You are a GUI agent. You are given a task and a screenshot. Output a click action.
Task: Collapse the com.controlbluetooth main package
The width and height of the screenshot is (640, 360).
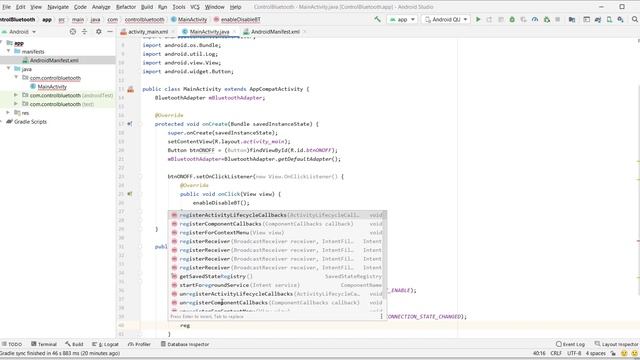tap(16, 78)
